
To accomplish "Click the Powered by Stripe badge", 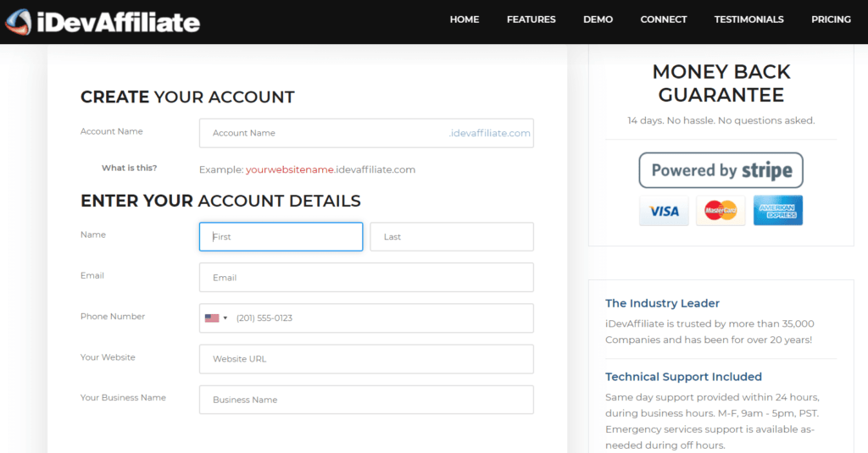I will (721, 170).
